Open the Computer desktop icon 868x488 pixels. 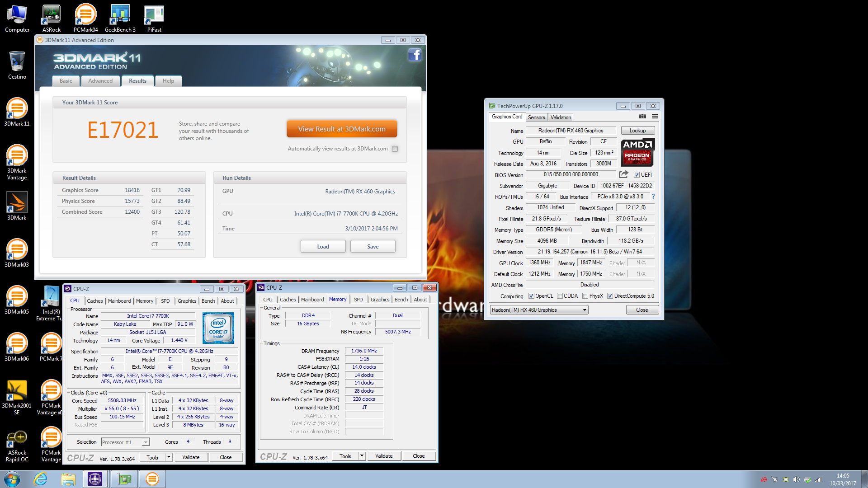(17, 18)
